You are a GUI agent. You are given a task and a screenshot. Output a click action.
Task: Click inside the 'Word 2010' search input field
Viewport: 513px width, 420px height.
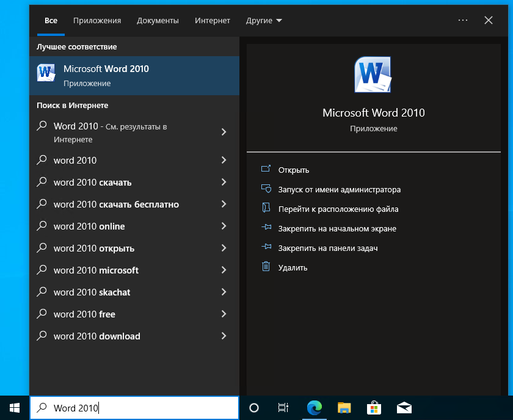[134, 408]
